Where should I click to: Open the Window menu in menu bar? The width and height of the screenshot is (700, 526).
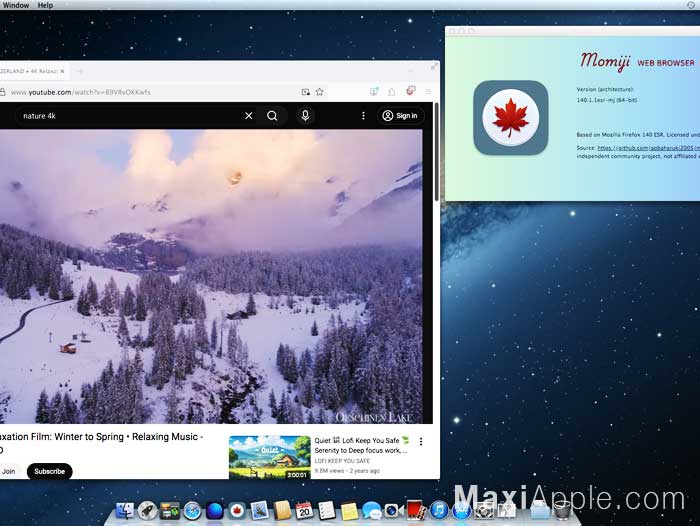point(16,5)
